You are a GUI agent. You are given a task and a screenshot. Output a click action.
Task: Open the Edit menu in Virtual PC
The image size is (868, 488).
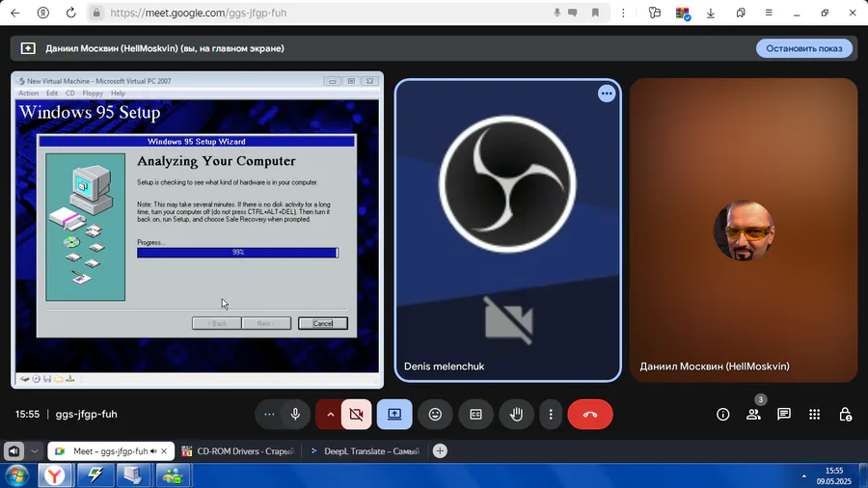point(52,94)
